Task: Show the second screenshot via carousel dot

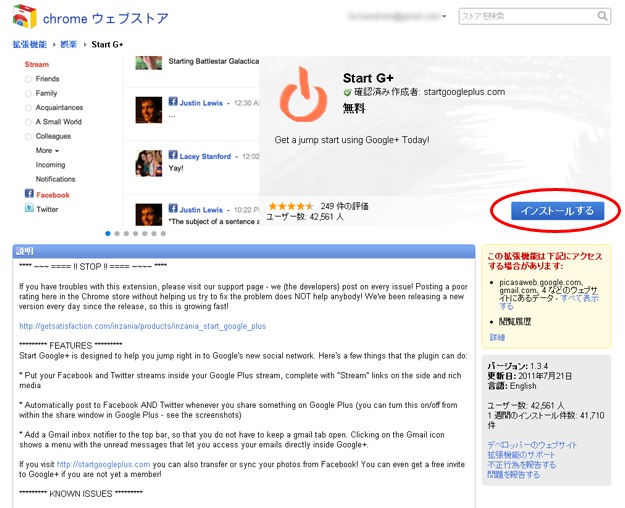Action: (x=117, y=234)
